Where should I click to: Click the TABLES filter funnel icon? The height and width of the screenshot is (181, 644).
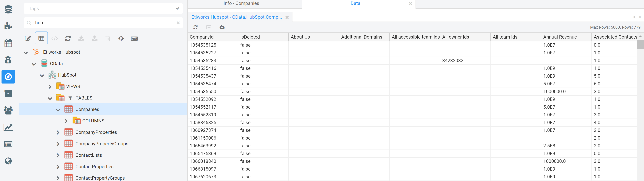click(70, 98)
